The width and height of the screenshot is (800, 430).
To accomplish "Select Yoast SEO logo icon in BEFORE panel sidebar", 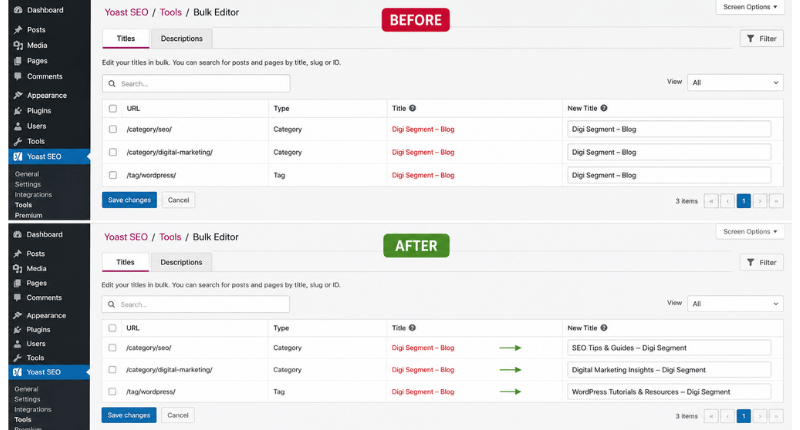I will pos(18,157).
